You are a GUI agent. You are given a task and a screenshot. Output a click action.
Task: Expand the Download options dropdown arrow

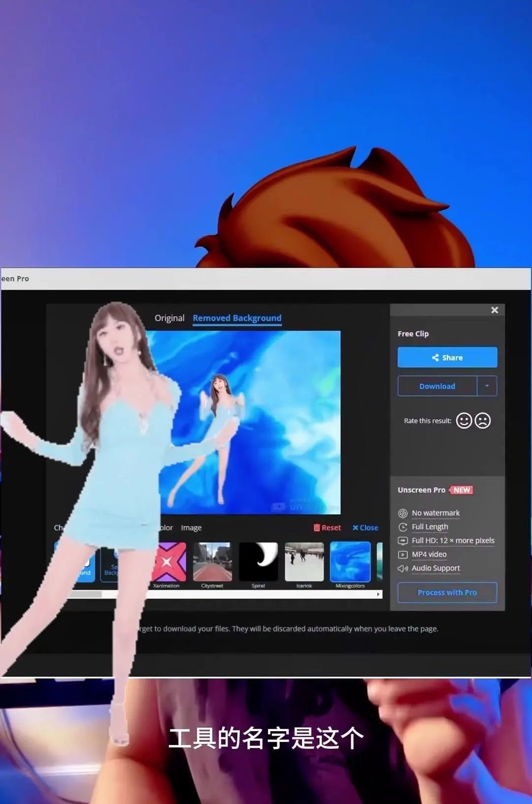(487, 386)
